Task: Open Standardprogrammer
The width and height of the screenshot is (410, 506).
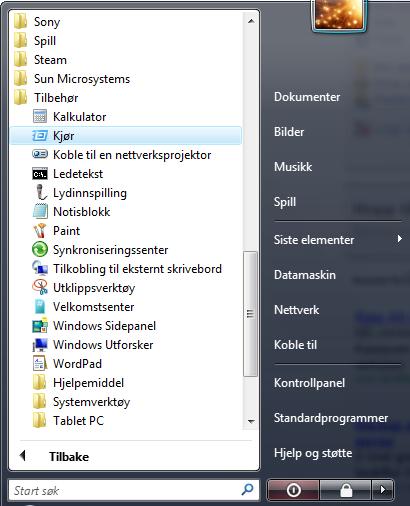Action: tap(331, 418)
